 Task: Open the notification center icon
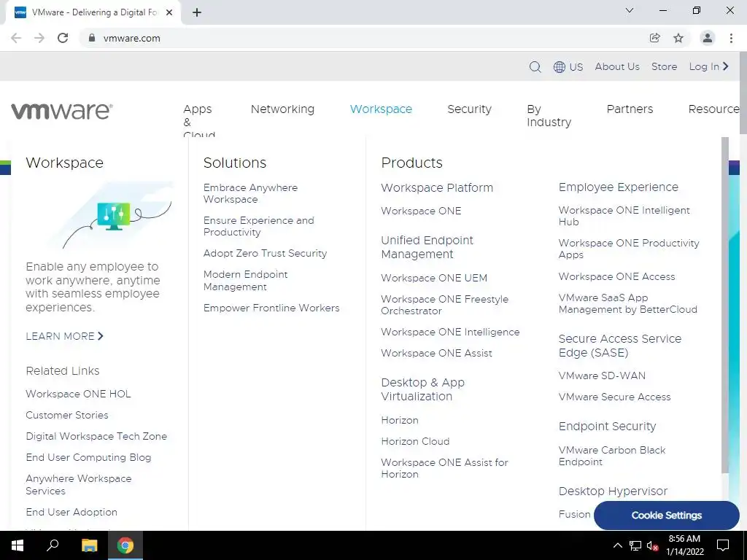pyautogui.click(x=723, y=545)
